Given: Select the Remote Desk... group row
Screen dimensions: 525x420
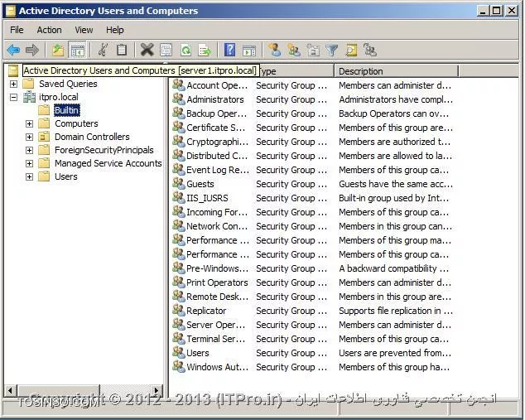Looking at the screenshot, I should (x=311, y=296).
